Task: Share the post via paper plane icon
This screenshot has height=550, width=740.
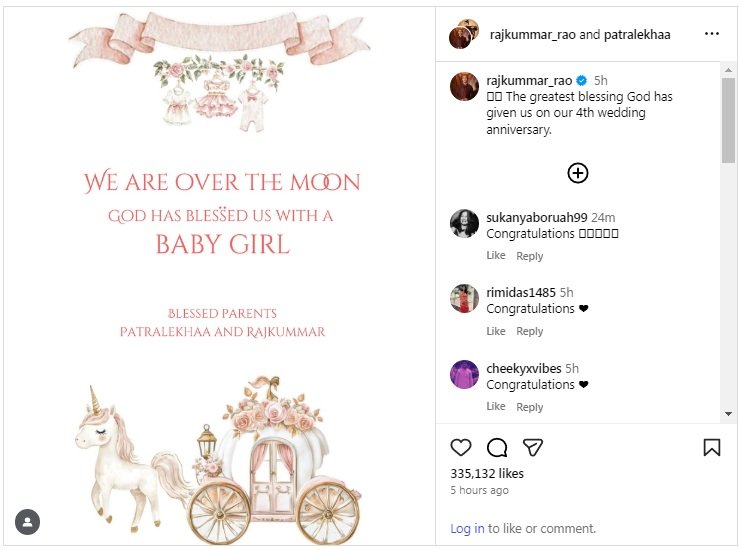Action: click(x=533, y=448)
